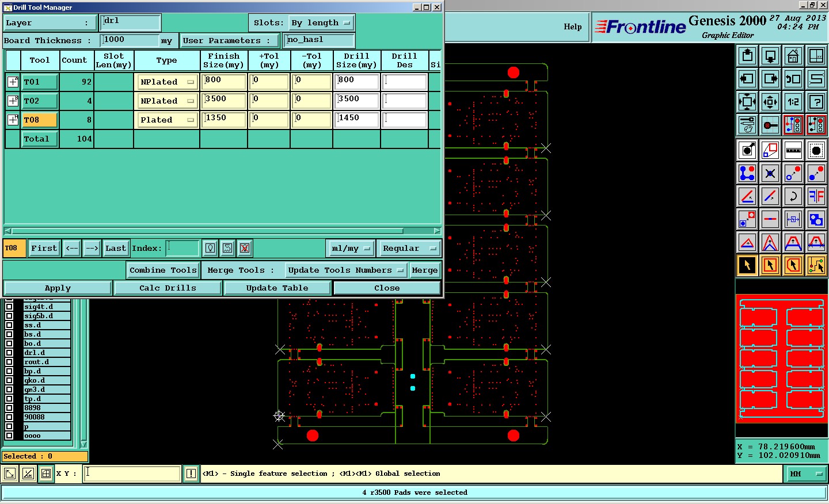
Task: Open the Regular mode dropdown
Action: click(x=409, y=248)
